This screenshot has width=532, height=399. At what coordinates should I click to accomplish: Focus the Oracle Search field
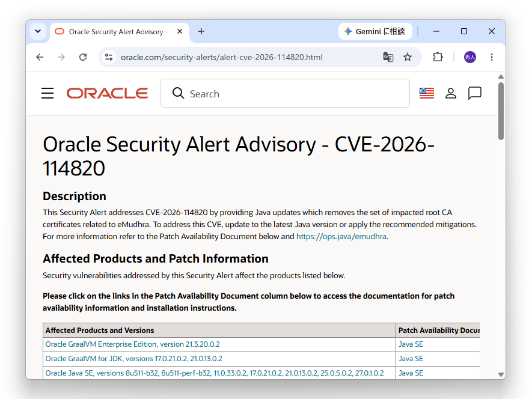(x=285, y=93)
